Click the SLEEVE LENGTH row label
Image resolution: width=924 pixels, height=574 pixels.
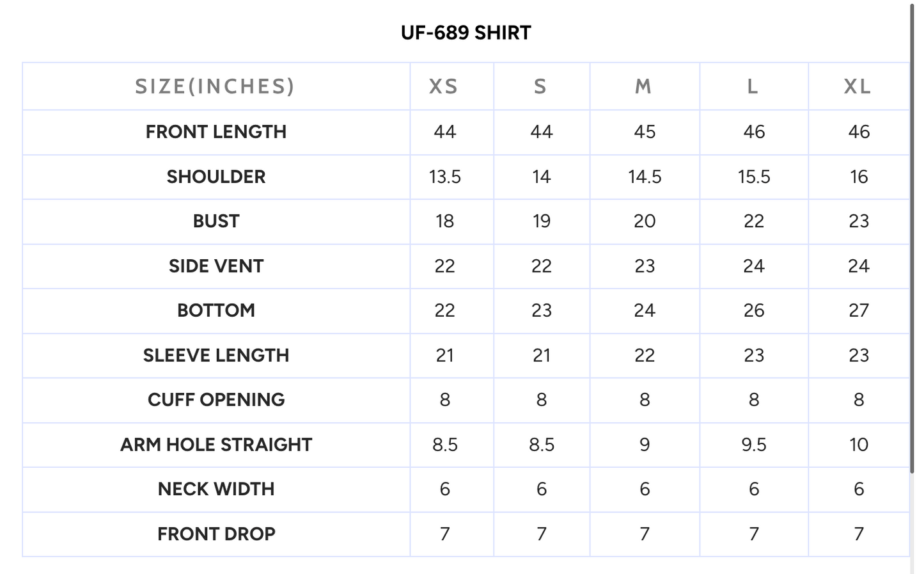pyautogui.click(x=216, y=355)
